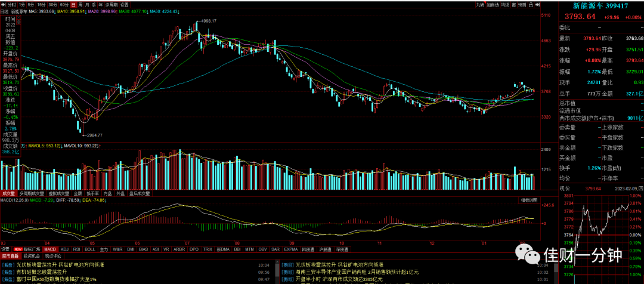This screenshot has width=644, height=284.
Task: Select the TRIX indicator tab
Action: click(x=208, y=249)
